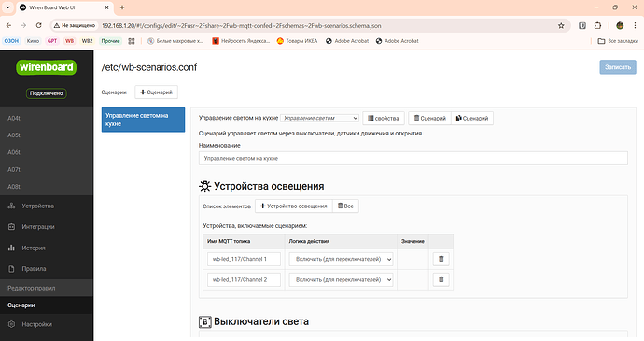Viewport: 644px width, 341px height.
Task: Delete the Channel 2 row via trash icon
Action: (x=441, y=279)
